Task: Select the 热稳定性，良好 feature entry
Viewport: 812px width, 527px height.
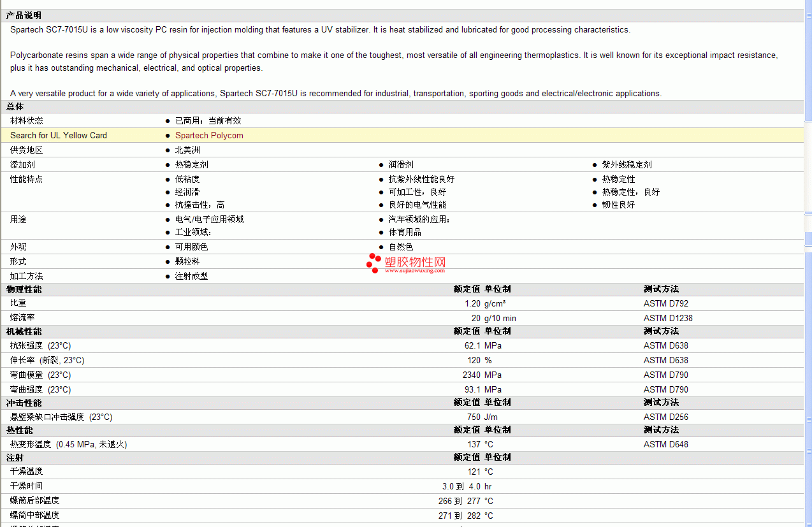Action: (x=631, y=192)
